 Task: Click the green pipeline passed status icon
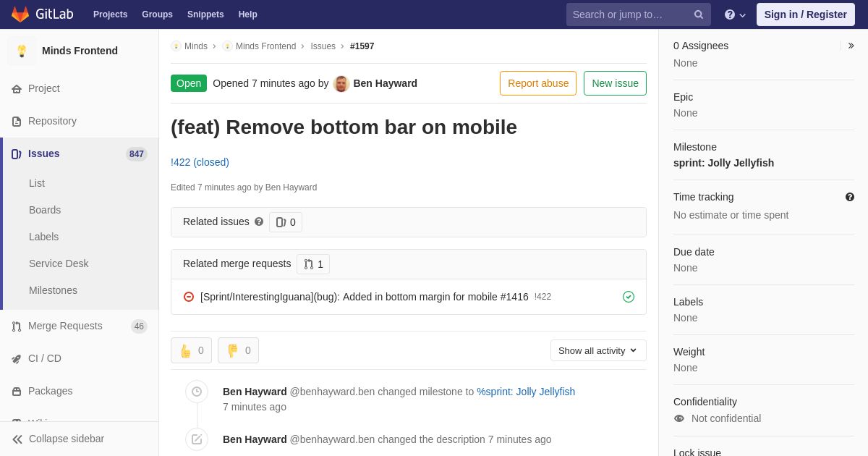point(629,297)
